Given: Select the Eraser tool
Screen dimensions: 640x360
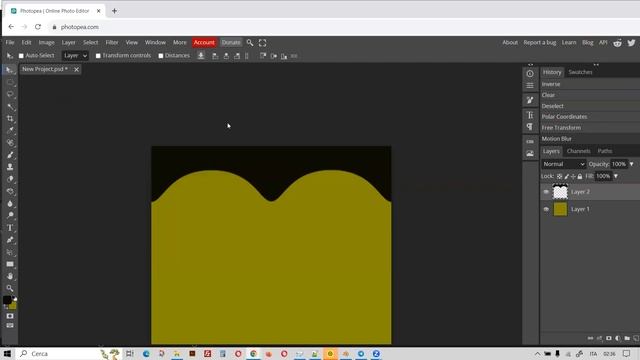Looking at the screenshot, I should [x=10, y=179].
